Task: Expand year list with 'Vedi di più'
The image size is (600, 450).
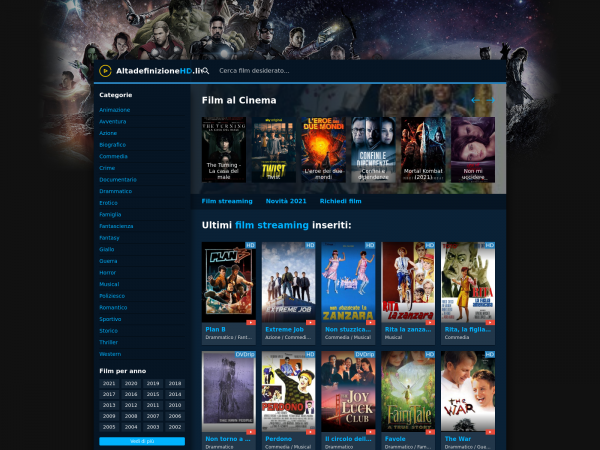Action: [x=141, y=441]
